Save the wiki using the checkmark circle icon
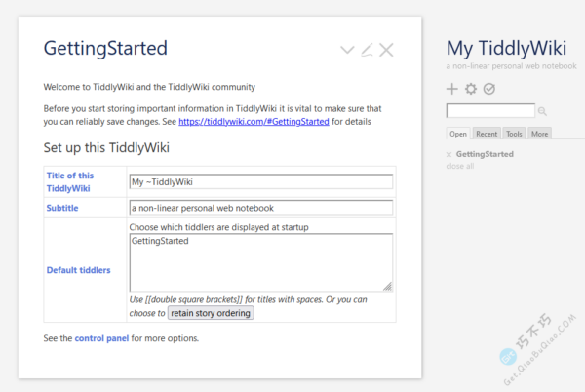Viewport: 585px width, 392px height. (x=489, y=90)
